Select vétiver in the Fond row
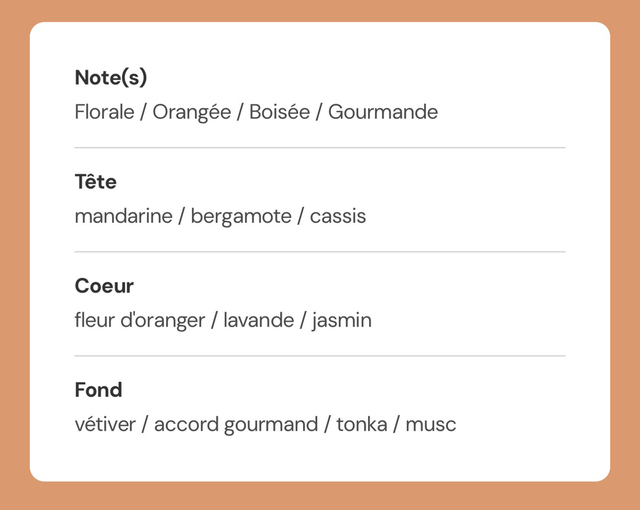640x510 pixels. click(104, 424)
